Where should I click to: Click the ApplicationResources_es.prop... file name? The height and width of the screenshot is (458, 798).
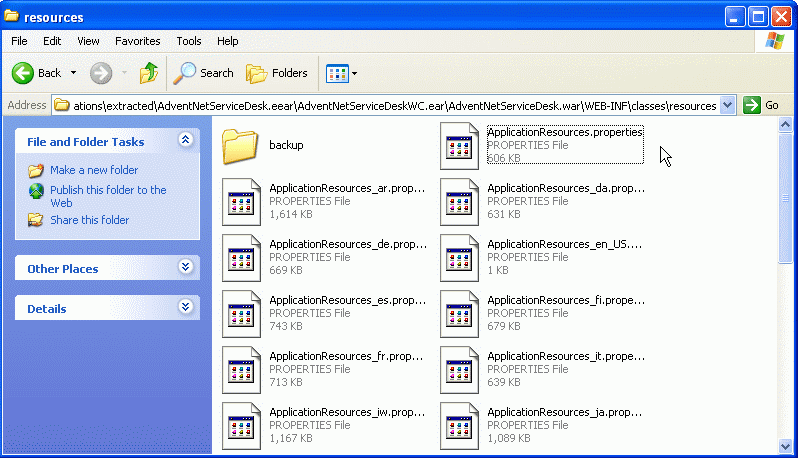348,300
